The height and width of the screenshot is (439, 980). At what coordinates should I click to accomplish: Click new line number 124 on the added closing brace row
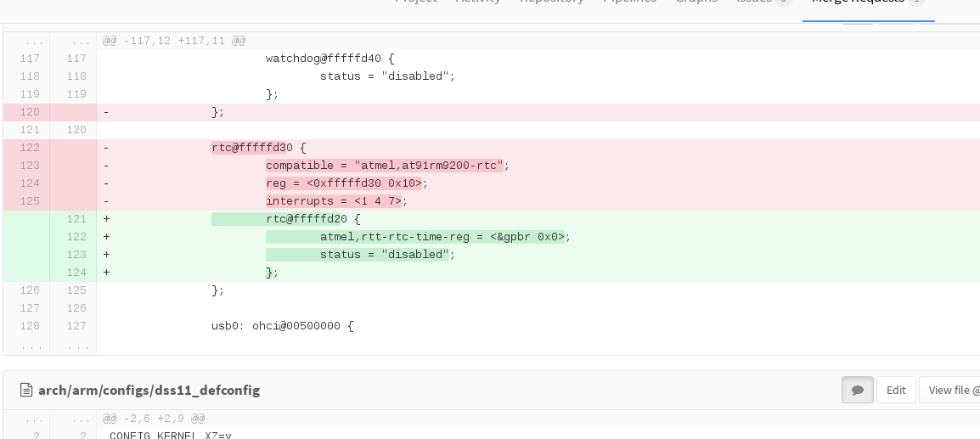point(76,272)
